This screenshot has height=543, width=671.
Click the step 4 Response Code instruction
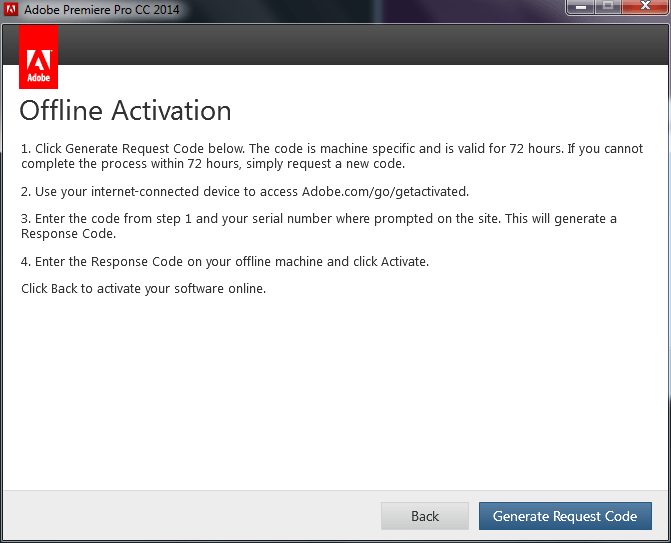pyautogui.click(x=225, y=261)
